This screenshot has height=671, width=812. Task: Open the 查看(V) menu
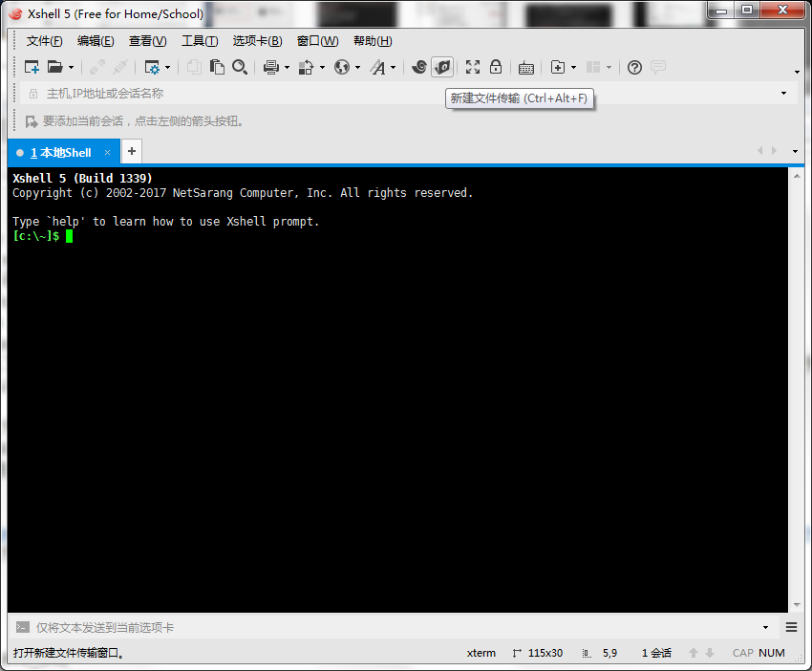[147, 41]
